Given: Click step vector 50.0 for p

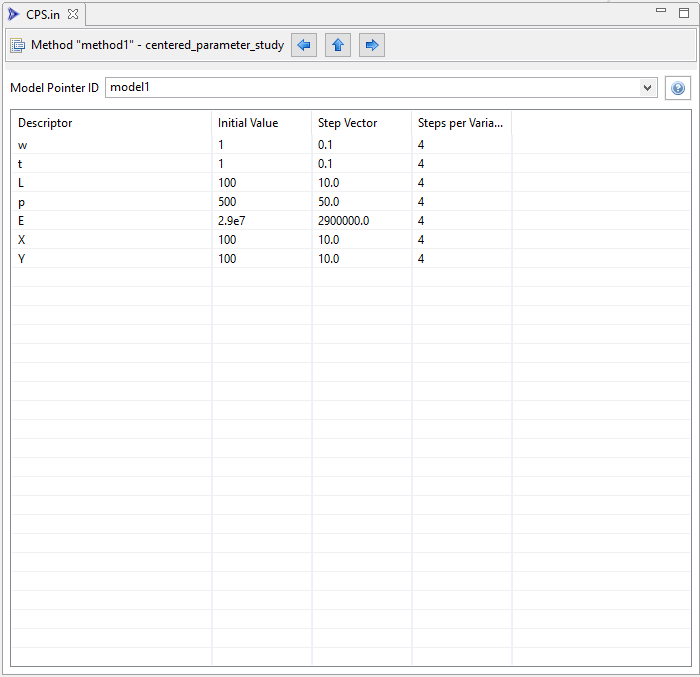Looking at the screenshot, I should 329,202.
